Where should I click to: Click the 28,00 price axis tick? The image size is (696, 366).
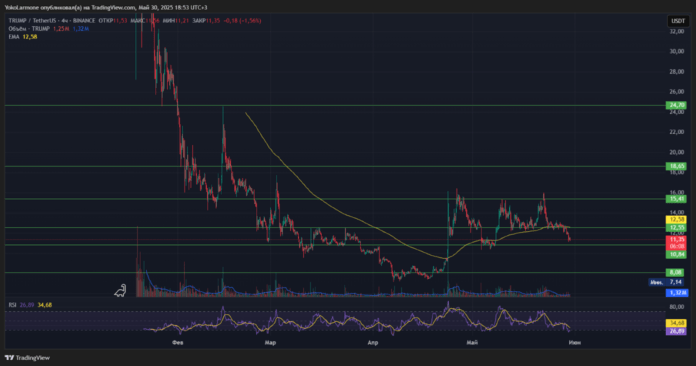coord(676,72)
